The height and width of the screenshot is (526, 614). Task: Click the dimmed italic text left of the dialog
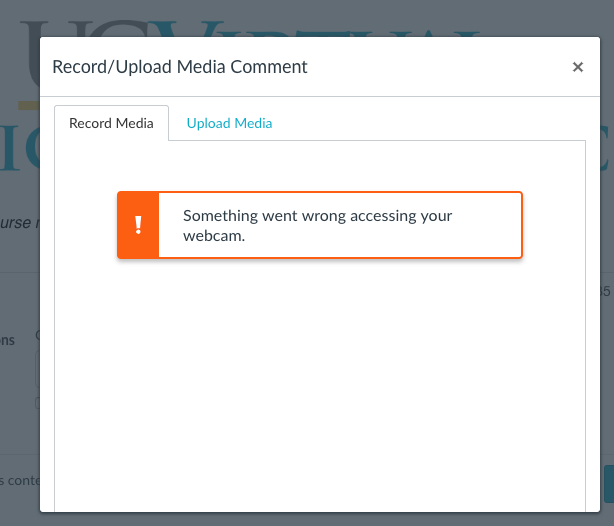click(x=20, y=222)
